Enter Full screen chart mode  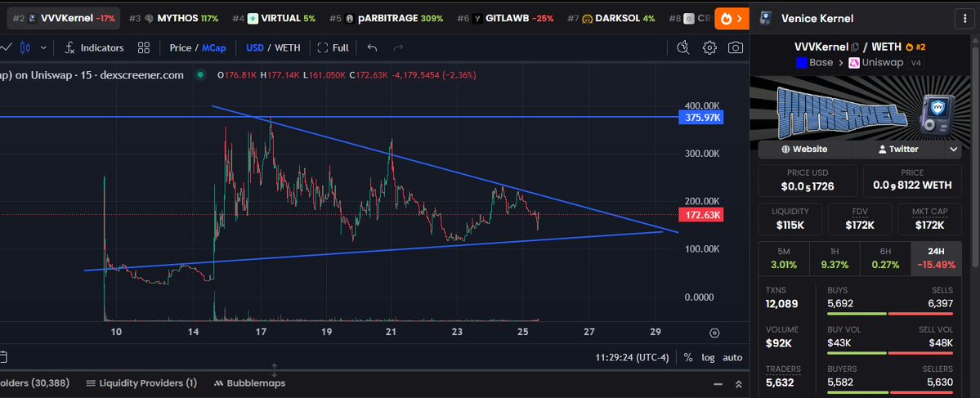tap(333, 47)
